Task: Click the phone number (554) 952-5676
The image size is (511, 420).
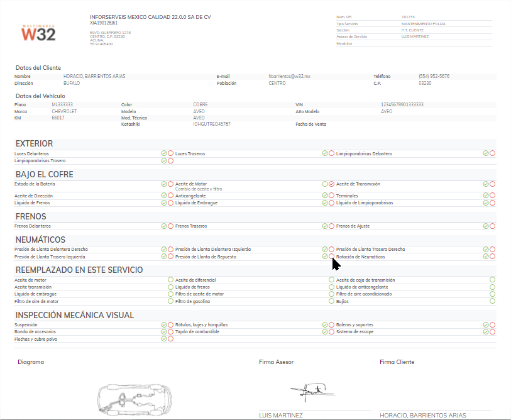Action: (434, 76)
